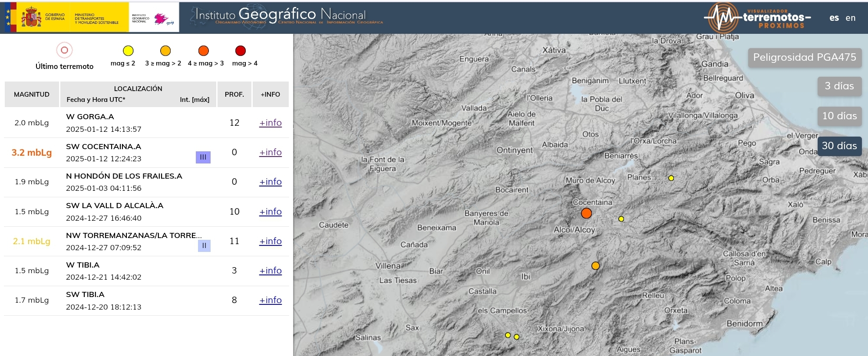
Task: Click the yellow mag ≤ 2 legend circle
Action: (128, 51)
